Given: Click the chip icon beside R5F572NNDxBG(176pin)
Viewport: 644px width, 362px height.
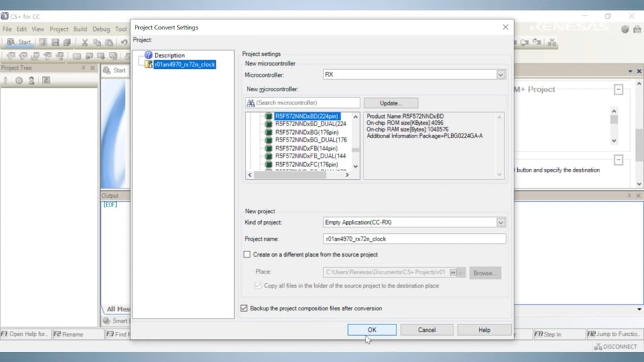Looking at the screenshot, I should [268, 132].
